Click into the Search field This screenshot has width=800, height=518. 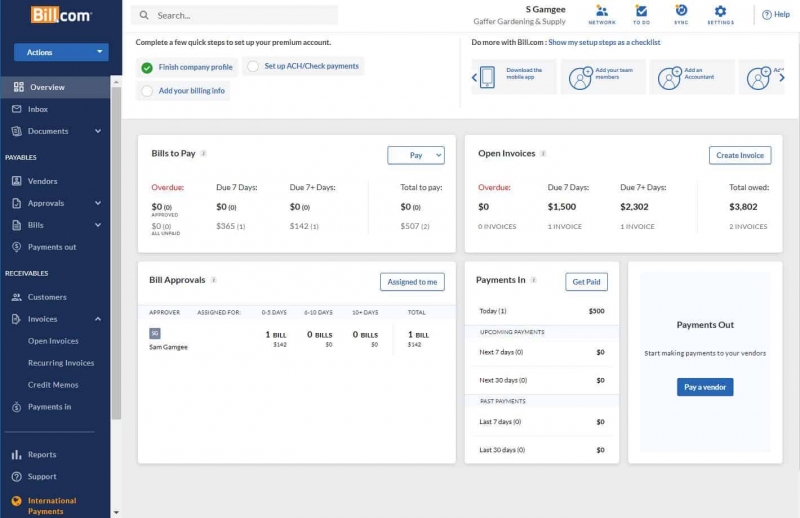click(x=235, y=15)
